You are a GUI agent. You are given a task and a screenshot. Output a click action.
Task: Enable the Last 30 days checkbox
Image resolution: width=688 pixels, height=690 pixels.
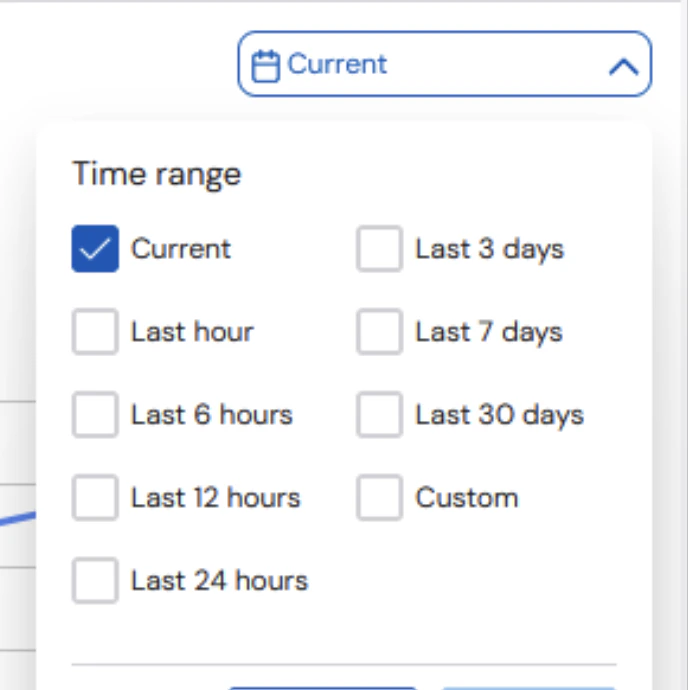point(379,415)
